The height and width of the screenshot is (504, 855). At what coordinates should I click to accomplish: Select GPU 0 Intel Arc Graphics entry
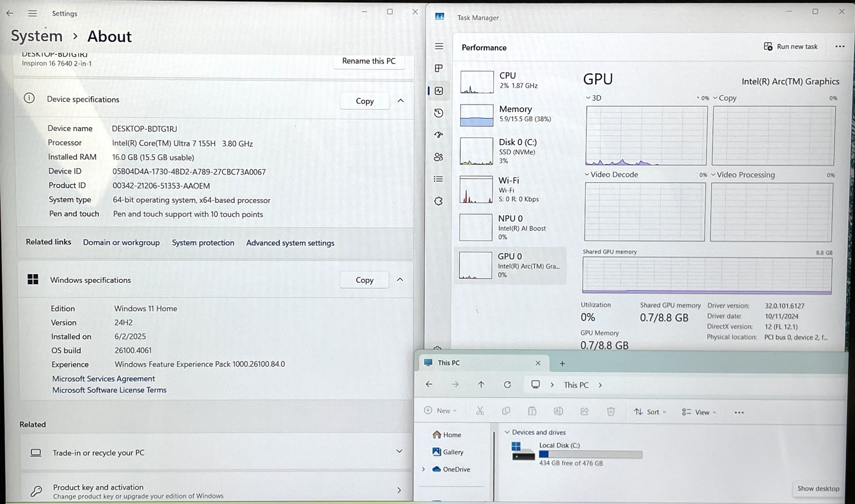coord(510,265)
